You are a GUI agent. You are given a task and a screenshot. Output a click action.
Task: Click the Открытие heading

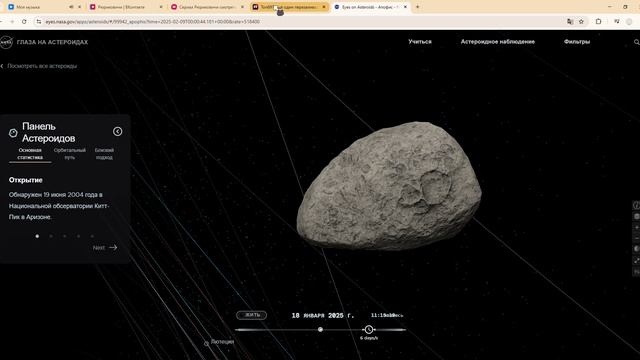pos(26,180)
